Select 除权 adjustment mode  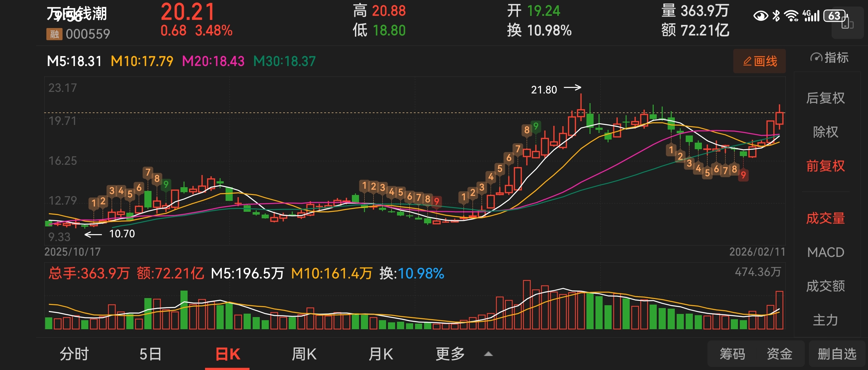825,132
